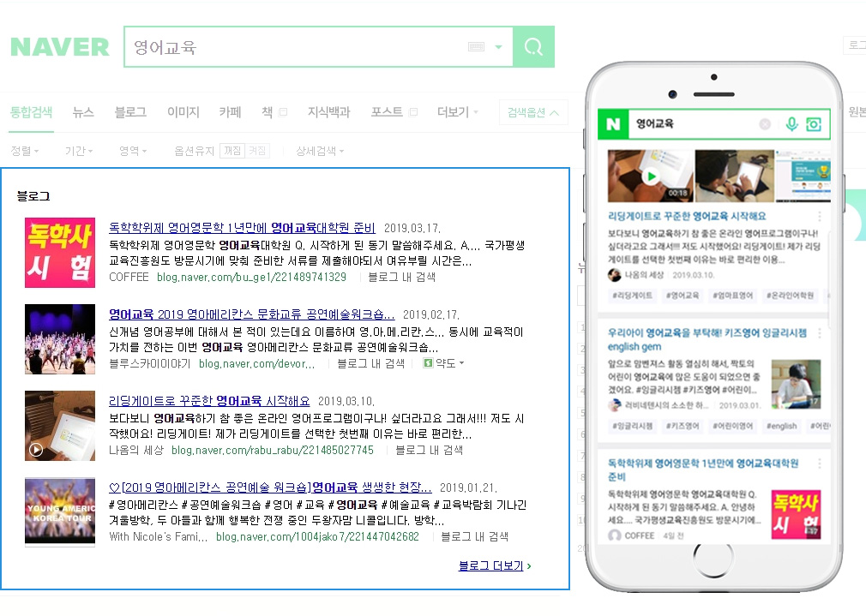The image size is (866, 616).
Task: Tap the 독학사 시험 thumbnail on the phone
Action: tap(796, 514)
